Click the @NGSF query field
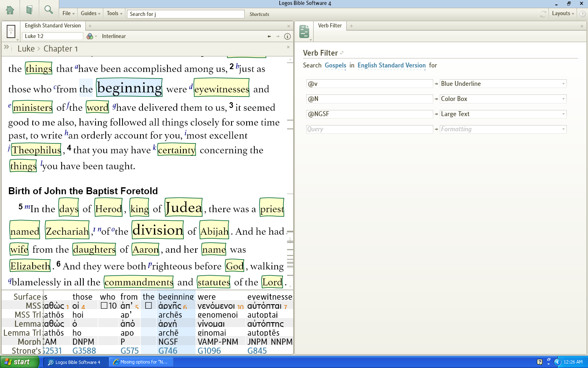The width and height of the screenshot is (588, 368). coord(370,114)
